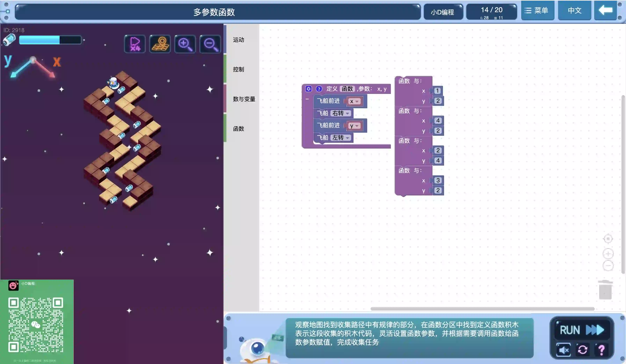626x364 pixels.
Task: Collapse the function definition body with minus
Action: (307, 99)
